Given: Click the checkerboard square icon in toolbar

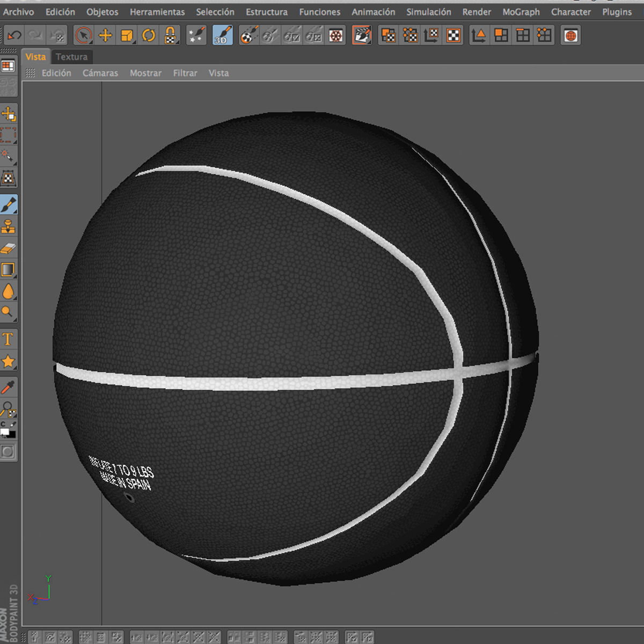Looking at the screenshot, I should [453, 35].
